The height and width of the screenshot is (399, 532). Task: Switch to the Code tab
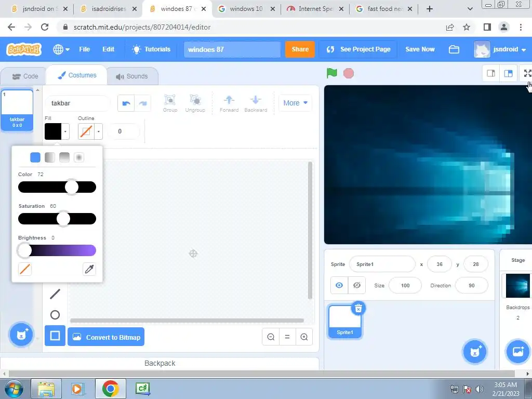point(25,76)
